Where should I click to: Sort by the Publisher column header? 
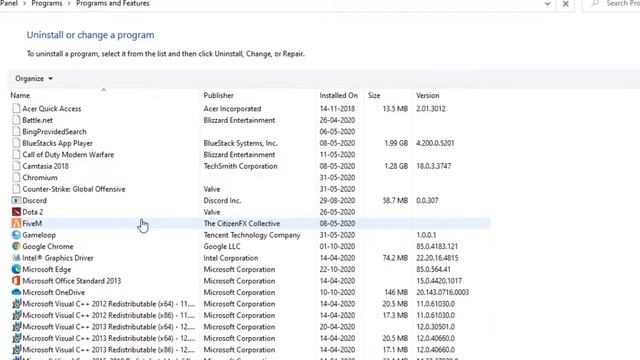[x=218, y=95]
